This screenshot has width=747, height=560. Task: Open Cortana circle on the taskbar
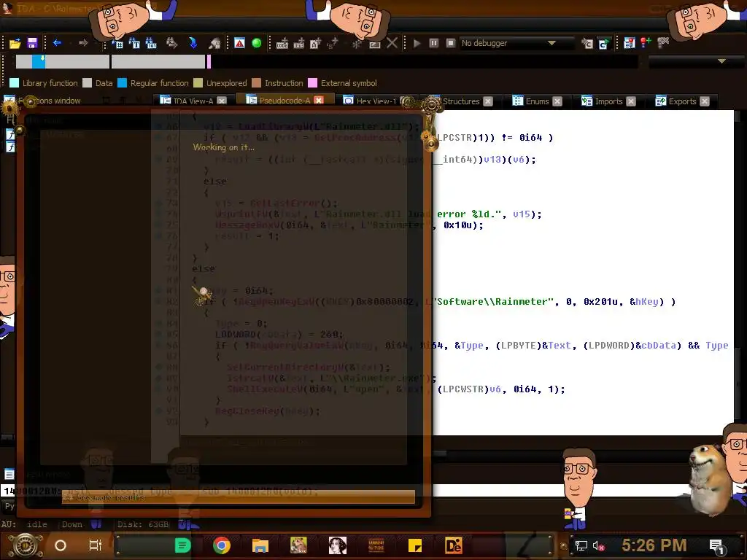[x=60, y=545]
